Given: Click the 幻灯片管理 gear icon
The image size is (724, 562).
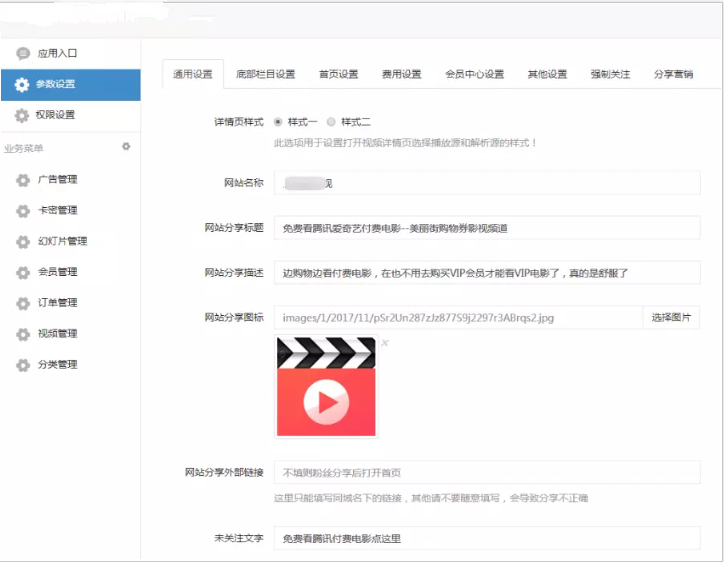Looking at the screenshot, I should pos(23,242).
